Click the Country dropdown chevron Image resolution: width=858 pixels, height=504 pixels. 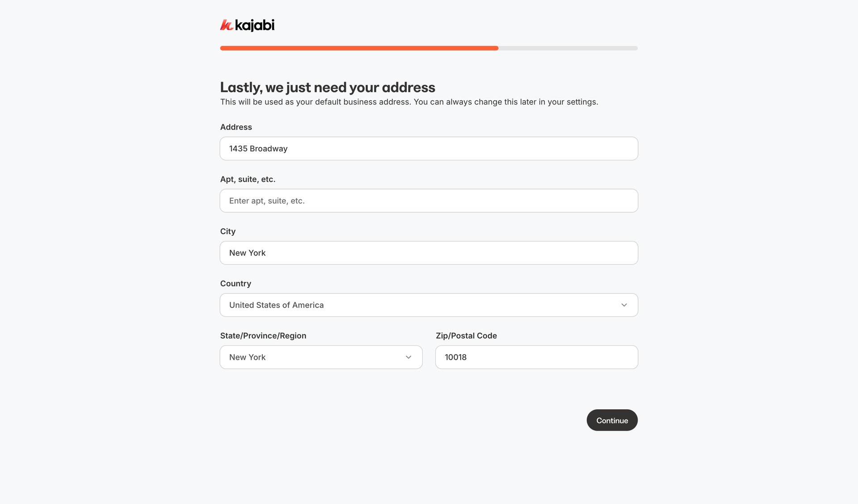point(624,305)
